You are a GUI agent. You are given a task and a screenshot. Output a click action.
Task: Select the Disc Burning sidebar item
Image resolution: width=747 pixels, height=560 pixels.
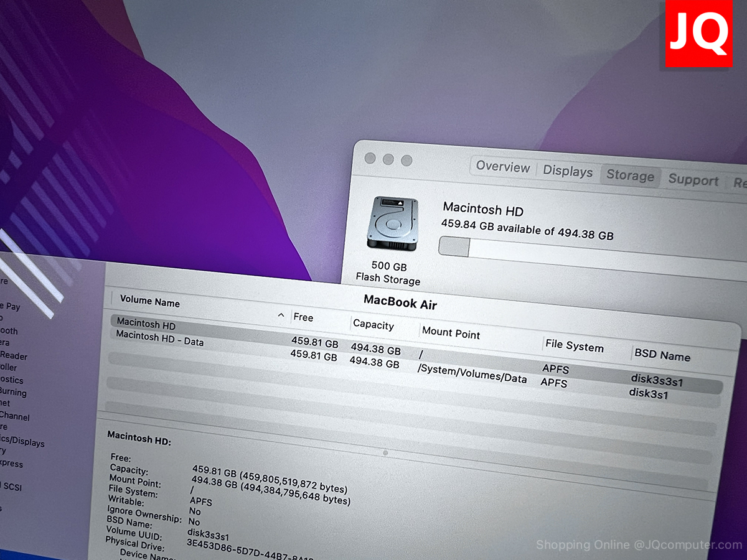pyautogui.click(x=13, y=392)
